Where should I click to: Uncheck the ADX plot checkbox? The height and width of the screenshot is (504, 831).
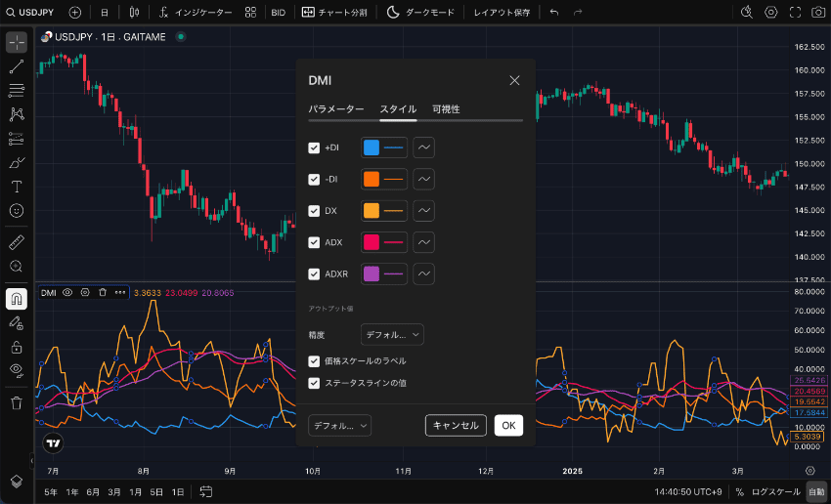pos(314,242)
